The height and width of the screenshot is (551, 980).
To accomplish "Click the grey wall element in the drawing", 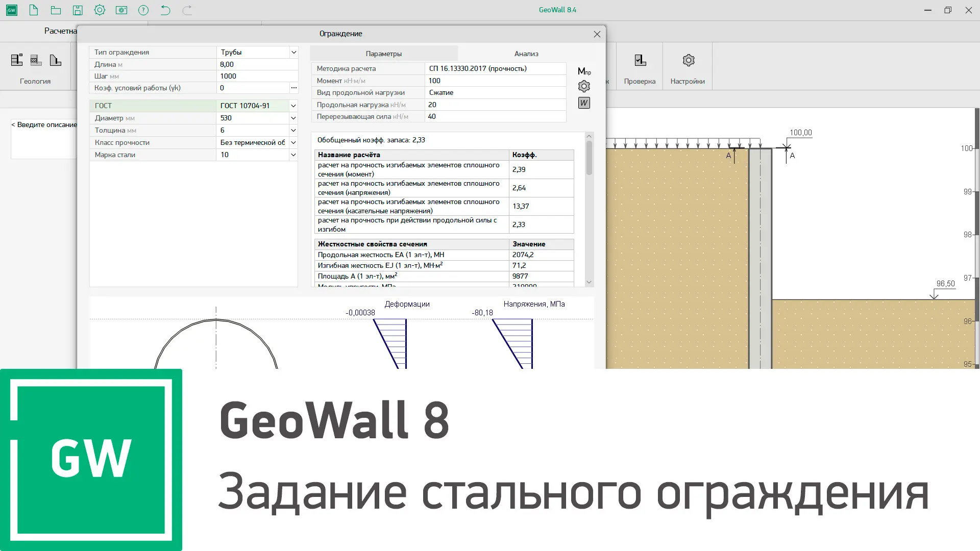I will tap(760, 258).
